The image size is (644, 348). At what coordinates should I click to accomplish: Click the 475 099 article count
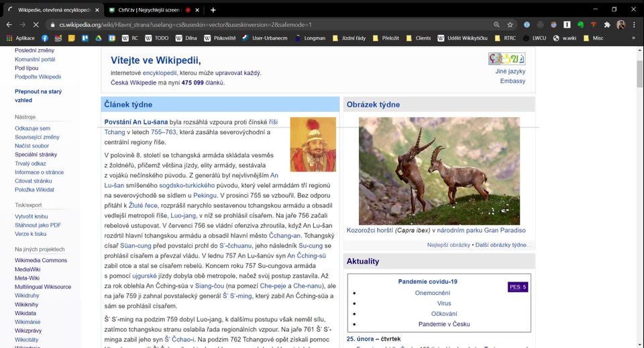[x=193, y=82]
